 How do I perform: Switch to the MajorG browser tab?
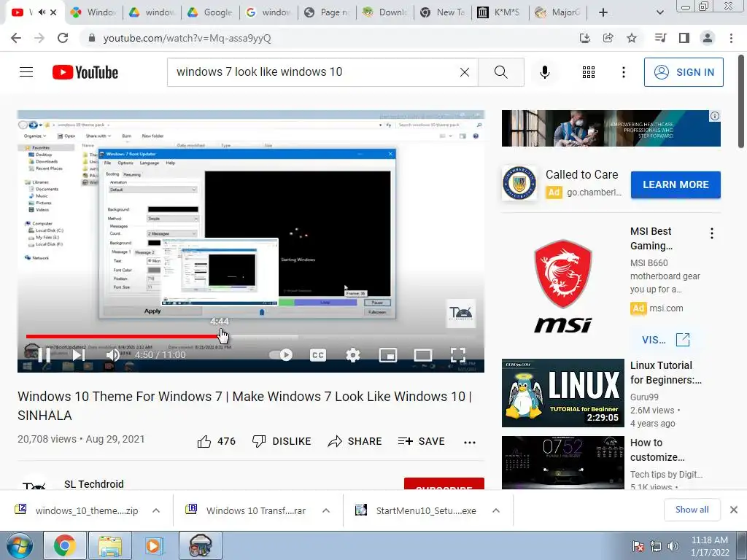click(557, 12)
